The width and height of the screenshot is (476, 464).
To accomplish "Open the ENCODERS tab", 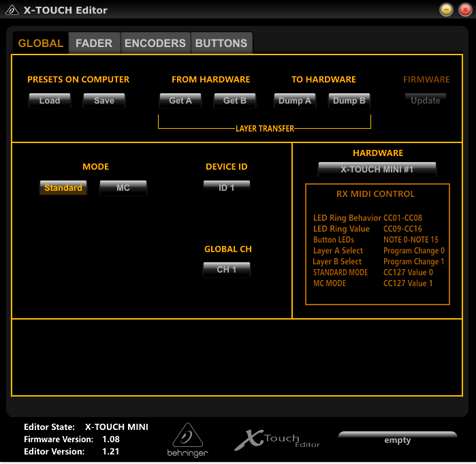I will click(155, 43).
